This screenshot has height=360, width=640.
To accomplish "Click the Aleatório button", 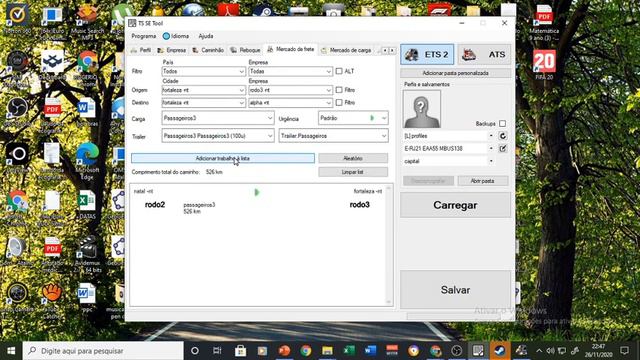I will [x=353, y=158].
